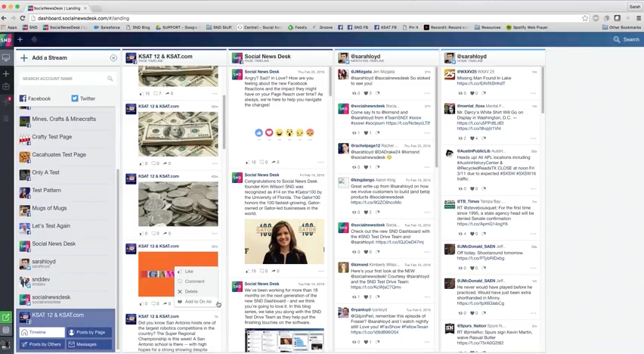Open more options on stacked money post
The width and height of the screenshot is (644, 354).
pyautogui.click(x=215, y=163)
